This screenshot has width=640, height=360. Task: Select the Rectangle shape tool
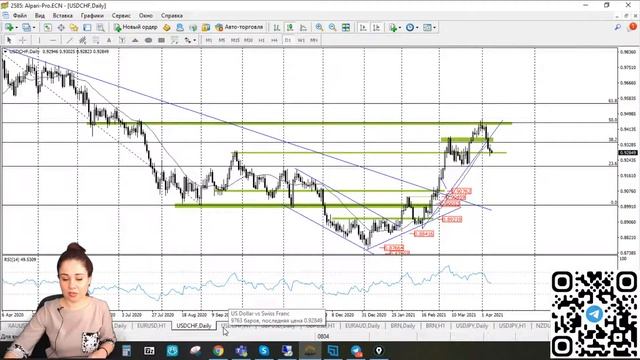[x=162, y=40]
